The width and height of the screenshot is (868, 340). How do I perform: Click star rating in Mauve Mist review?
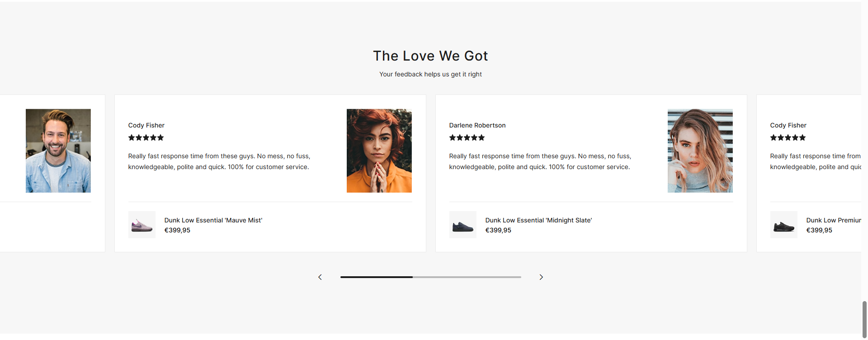146,138
